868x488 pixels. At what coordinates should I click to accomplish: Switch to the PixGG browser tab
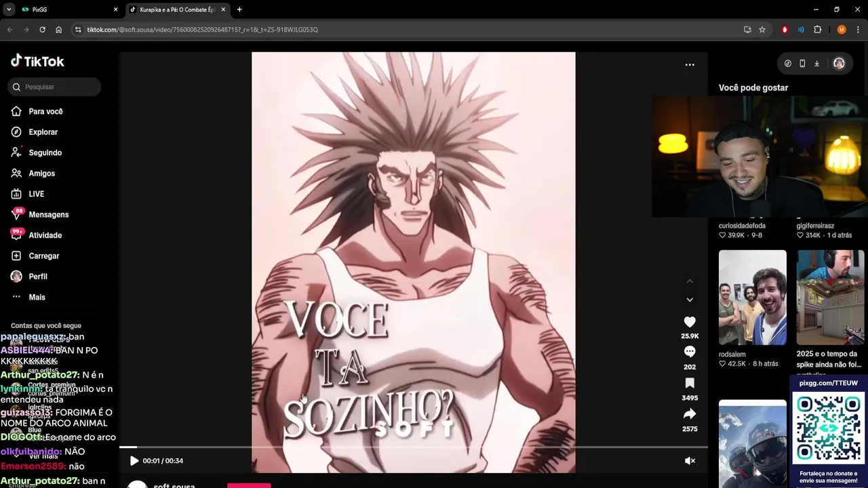pyautogui.click(x=66, y=9)
